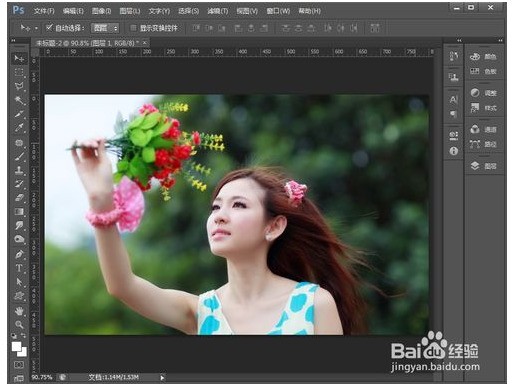Select the Smudge/Blur tool
The image size is (512, 388).
click(19, 226)
